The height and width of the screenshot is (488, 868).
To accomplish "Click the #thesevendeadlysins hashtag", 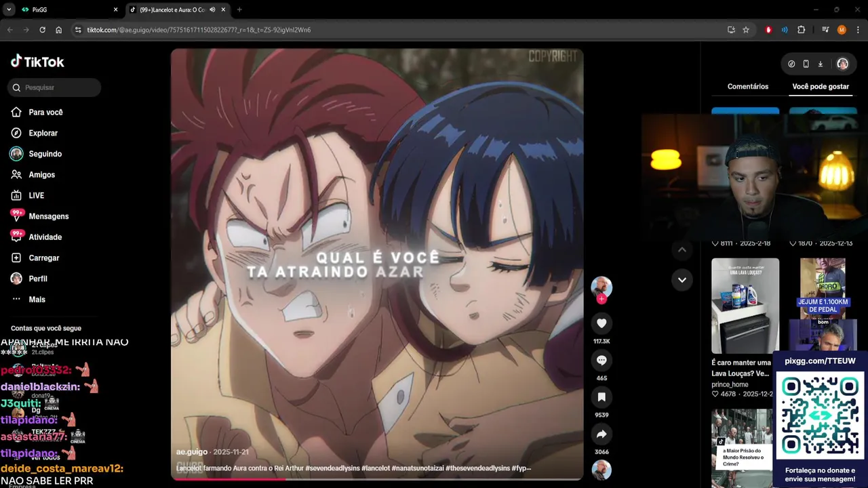I will pyautogui.click(x=477, y=468).
